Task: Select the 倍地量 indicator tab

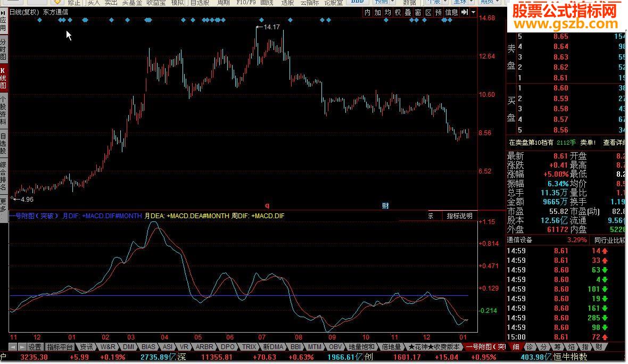Action: [391, 347]
